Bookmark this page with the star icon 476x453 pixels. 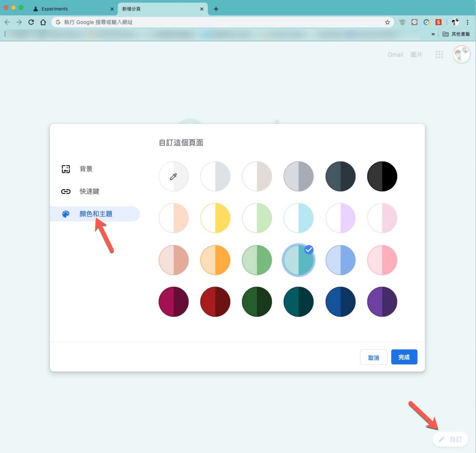tap(387, 22)
